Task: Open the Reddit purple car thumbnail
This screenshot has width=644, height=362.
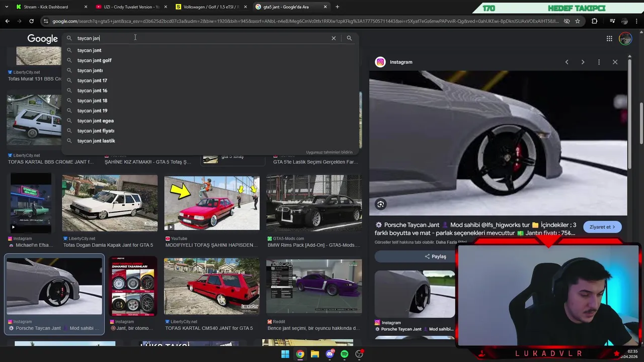Action: (x=314, y=286)
